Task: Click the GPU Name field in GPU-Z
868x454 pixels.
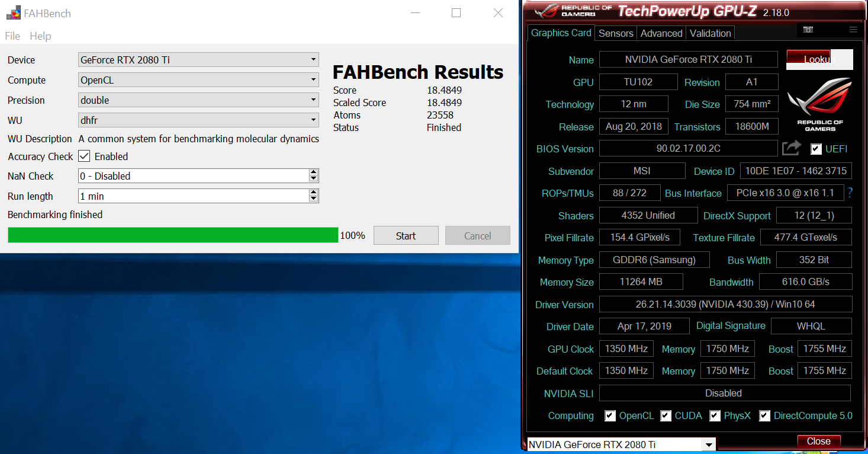Action: point(689,59)
